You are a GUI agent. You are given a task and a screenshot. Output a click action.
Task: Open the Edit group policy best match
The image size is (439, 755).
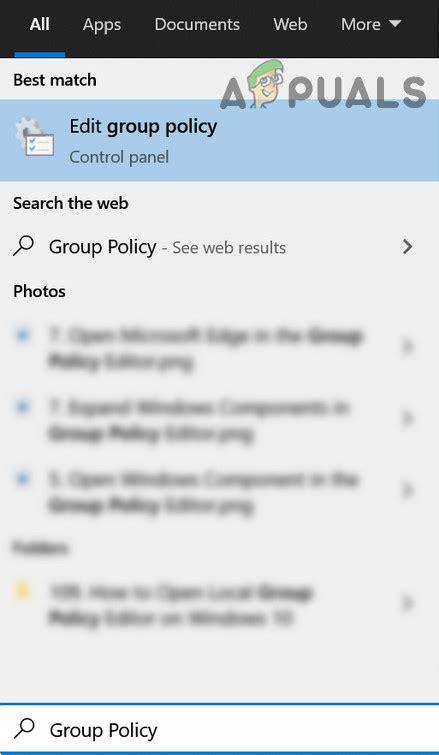220,140
